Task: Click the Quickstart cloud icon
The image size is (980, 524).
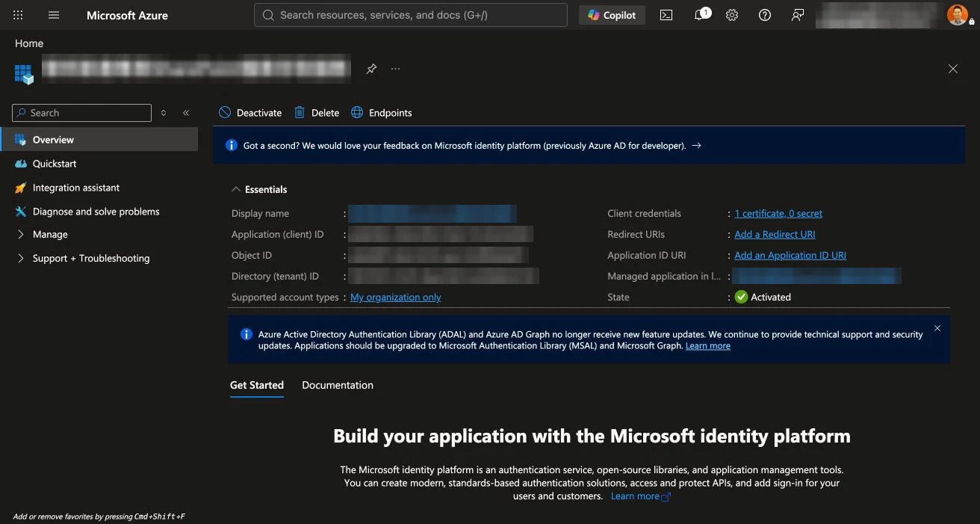Action: [20, 164]
